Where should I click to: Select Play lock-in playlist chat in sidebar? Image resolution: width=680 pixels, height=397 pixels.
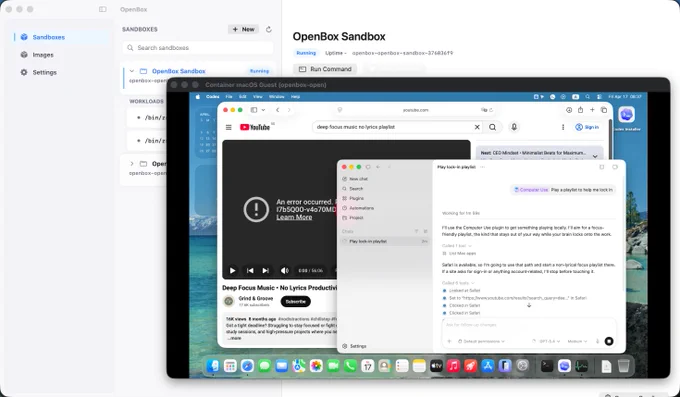(x=385, y=241)
